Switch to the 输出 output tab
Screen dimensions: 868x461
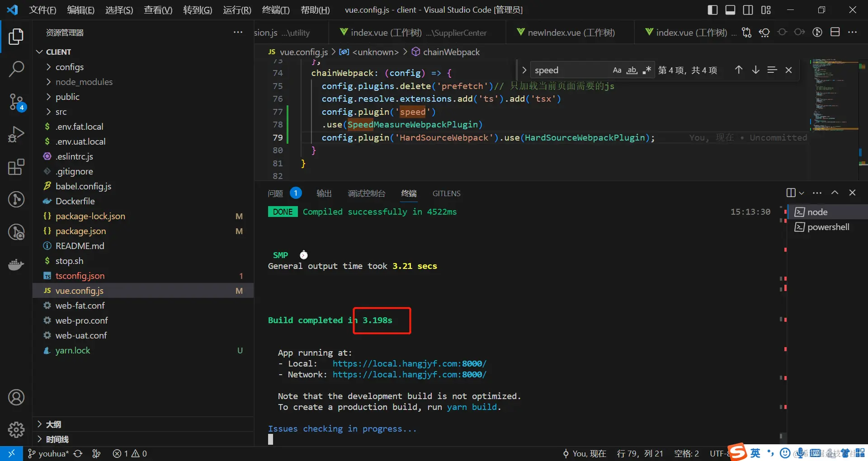[324, 193]
